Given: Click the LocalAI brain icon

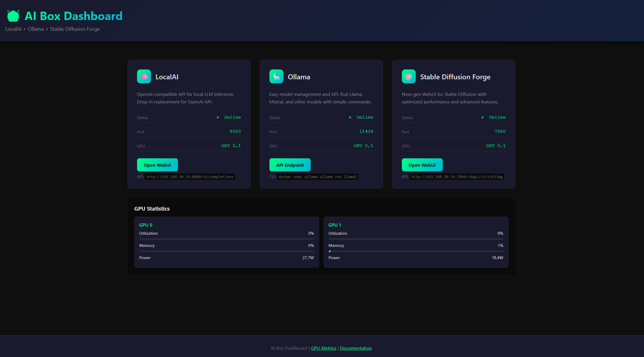Looking at the screenshot, I should (144, 76).
